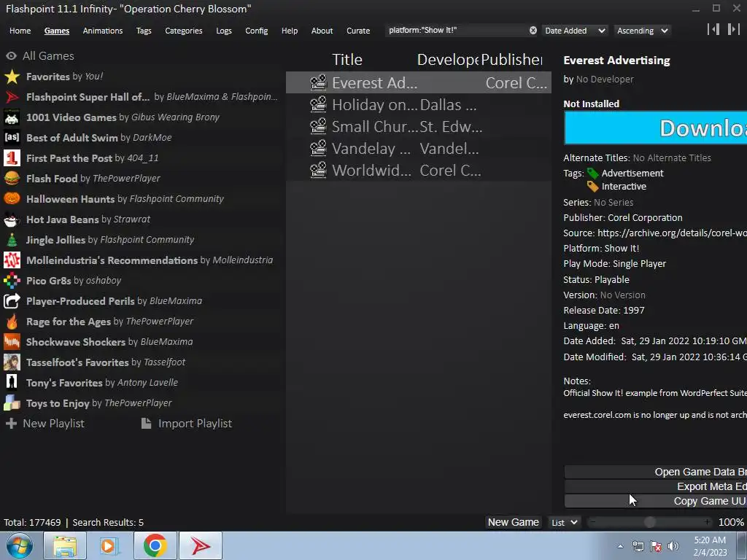Open the Config page
747x560 pixels.
pyautogui.click(x=256, y=31)
